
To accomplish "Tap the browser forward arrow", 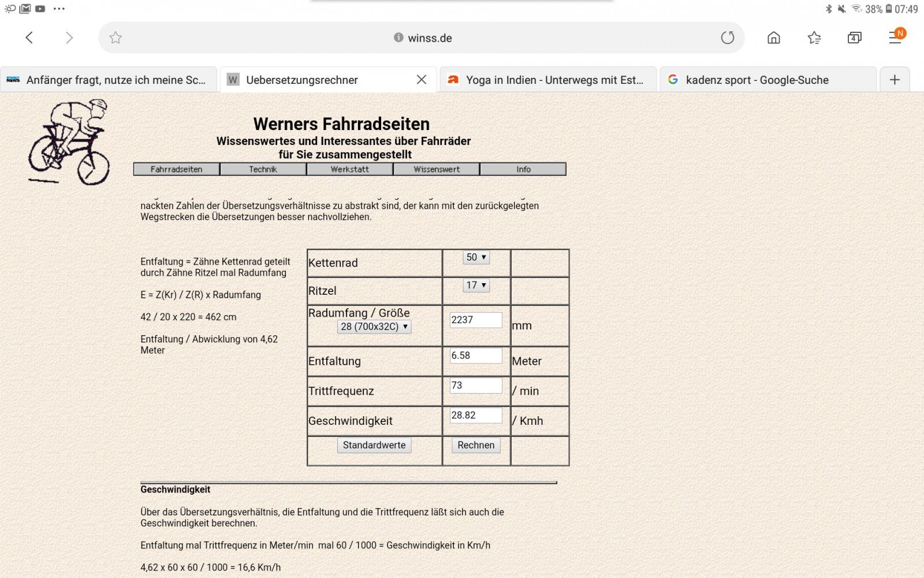I will pyautogui.click(x=69, y=38).
